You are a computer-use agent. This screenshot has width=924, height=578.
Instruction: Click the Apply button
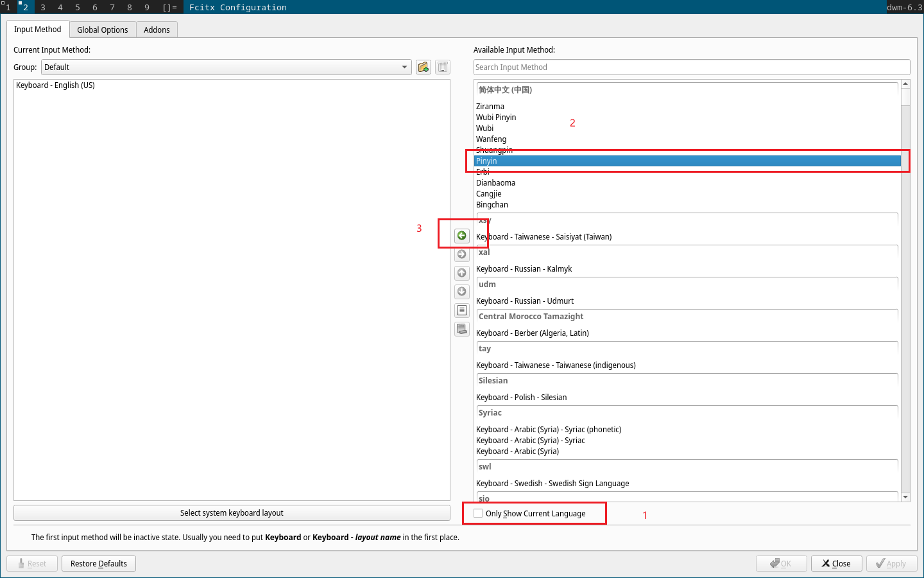891,564
